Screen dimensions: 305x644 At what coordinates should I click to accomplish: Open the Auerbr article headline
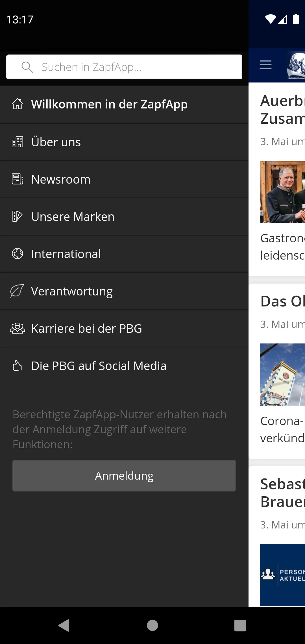(282, 110)
